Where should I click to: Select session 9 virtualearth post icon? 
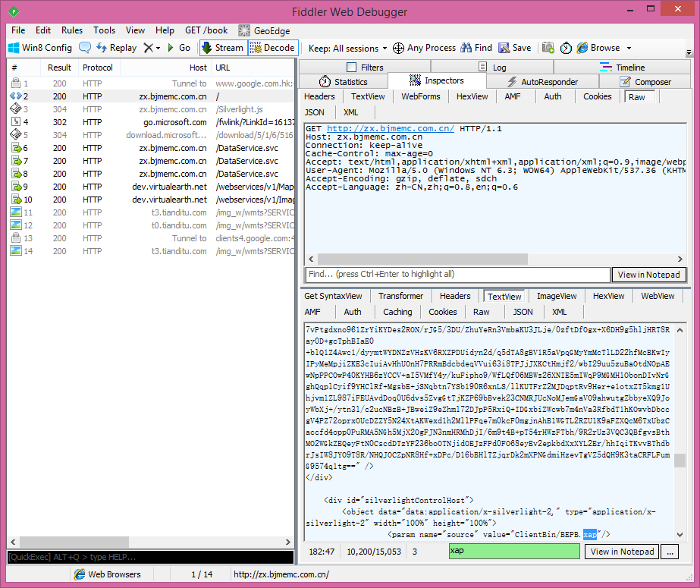pyautogui.click(x=16, y=187)
